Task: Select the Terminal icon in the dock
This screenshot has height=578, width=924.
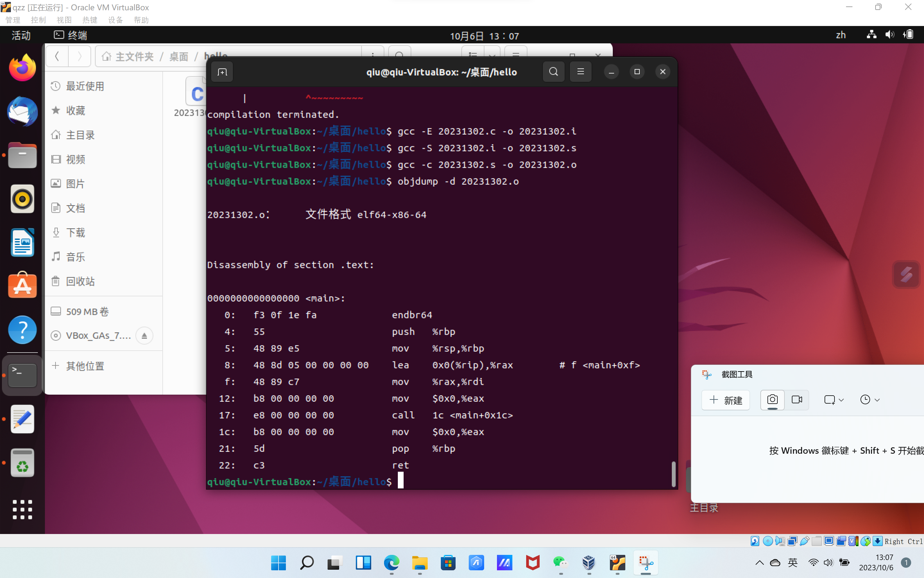Action: click(x=22, y=375)
